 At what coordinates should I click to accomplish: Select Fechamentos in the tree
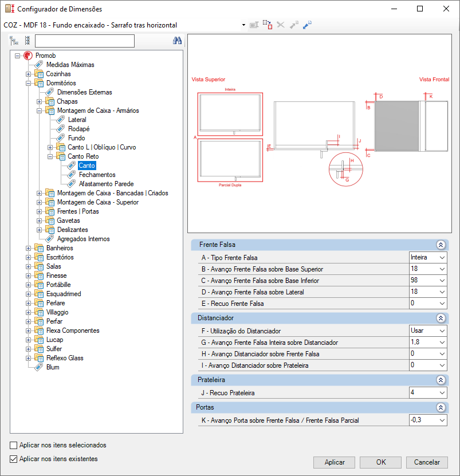click(97, 175)
